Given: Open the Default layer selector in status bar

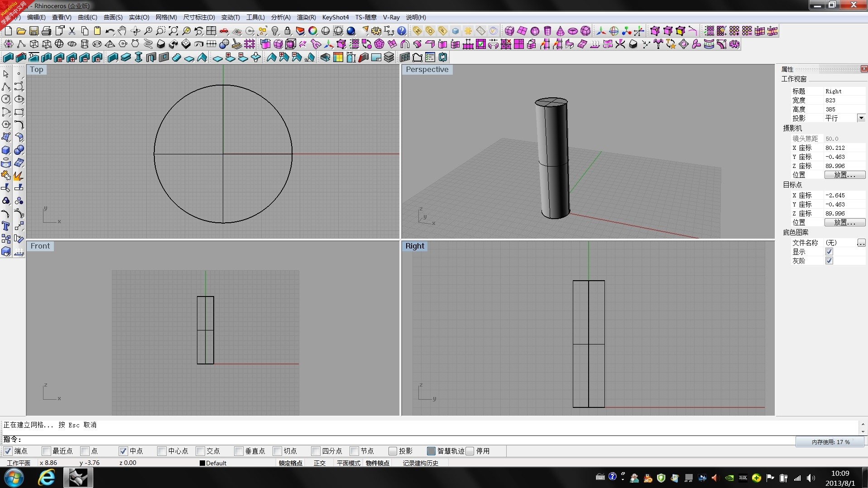Looking at the screenshot, I should tap(216, 463).
